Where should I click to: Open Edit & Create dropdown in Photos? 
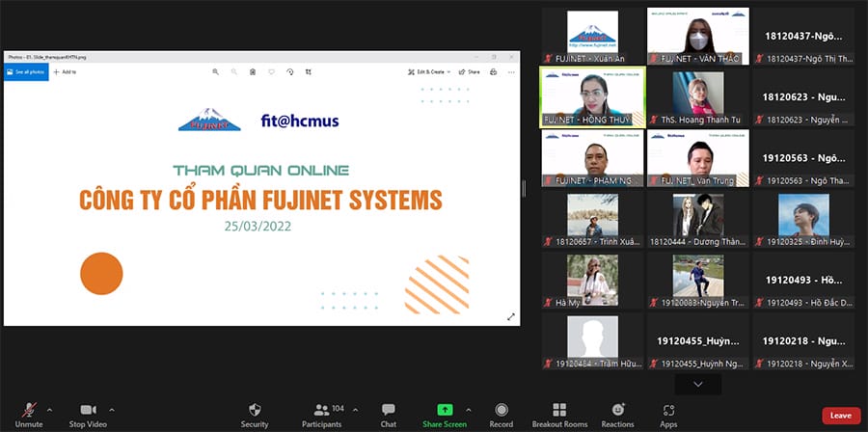pyautogui.click(x=429, y=72)
